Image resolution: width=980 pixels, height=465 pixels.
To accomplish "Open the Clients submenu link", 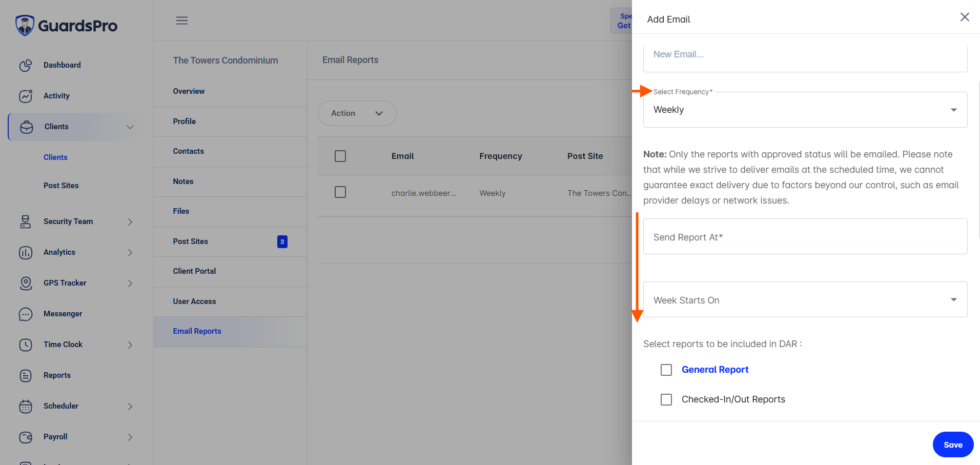I will [55, 157].
